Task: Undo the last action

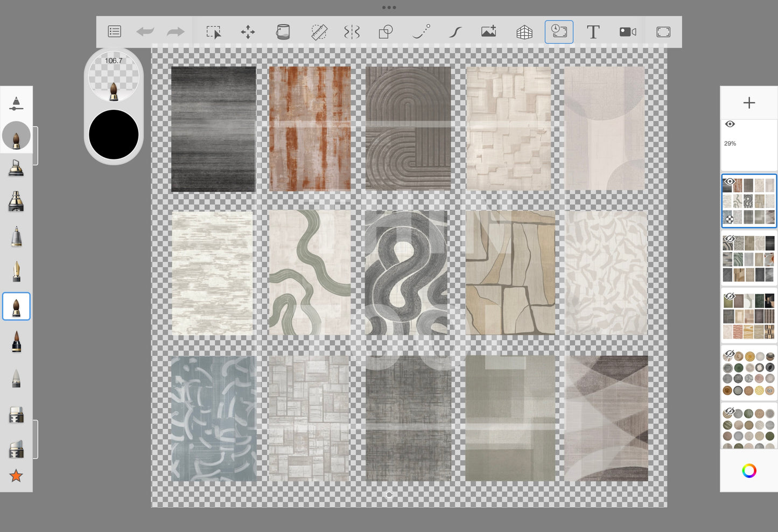Action: (x=145, y=32)
